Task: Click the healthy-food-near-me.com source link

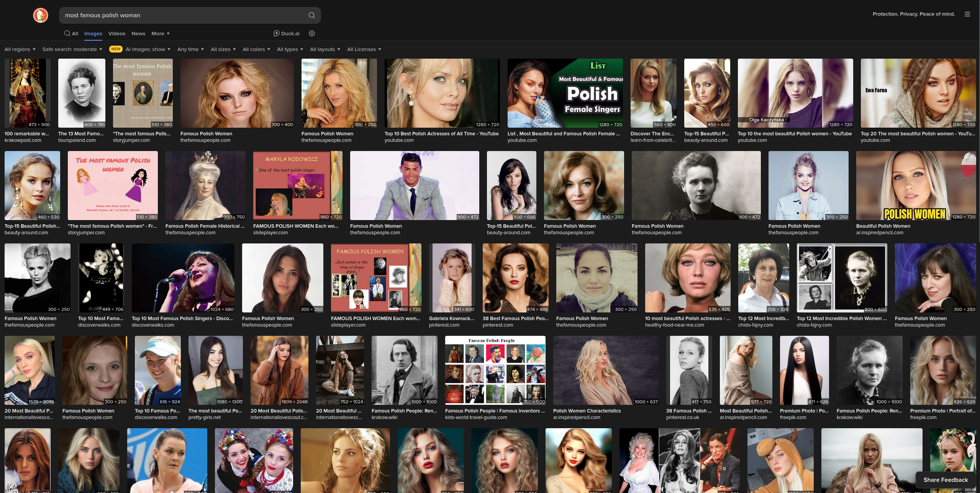Action: [675, 325]
